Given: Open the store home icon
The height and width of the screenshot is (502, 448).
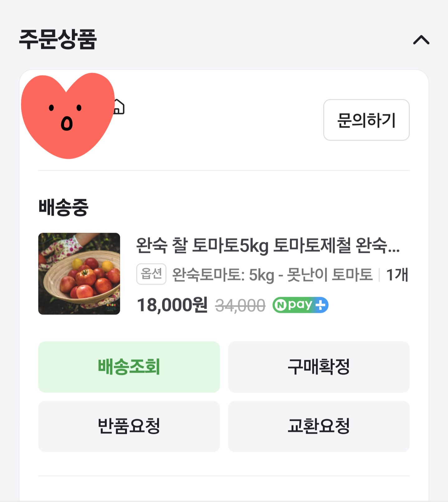Looking at the screenshot, I should click(119, 107).
